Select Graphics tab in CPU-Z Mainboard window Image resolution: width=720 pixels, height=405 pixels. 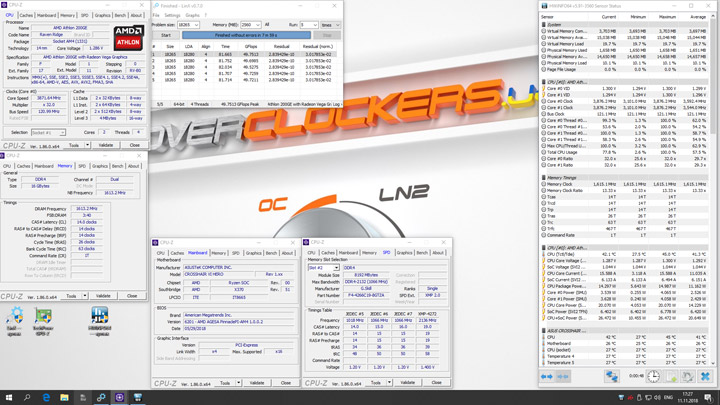coord(253,253)
